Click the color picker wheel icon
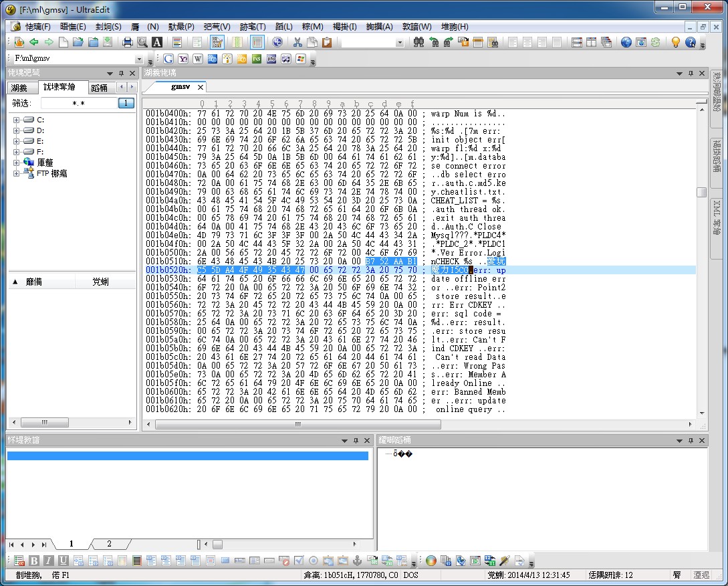Screen dimensions: 728x586 point(431,561)
